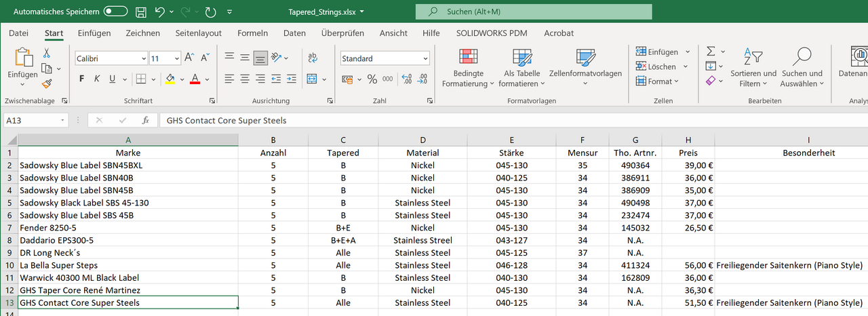Click the Copy icon
Viewport: 868px width, 316px height.
tap(47, 68)
